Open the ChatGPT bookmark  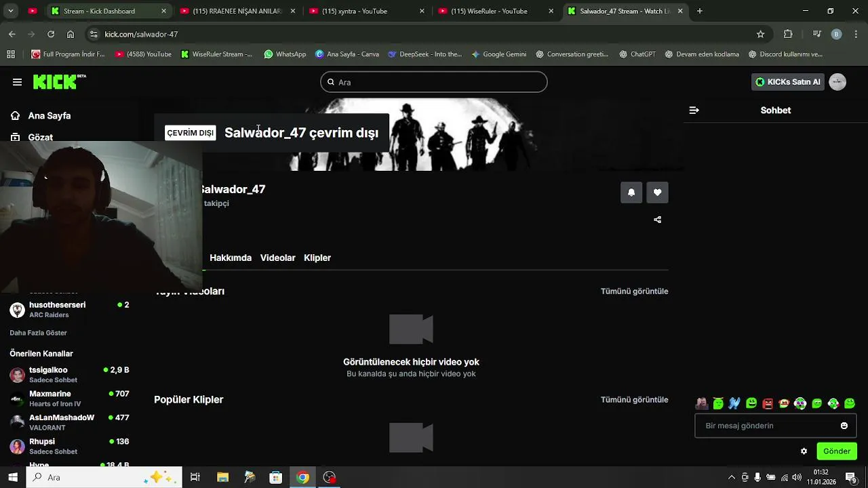pos(637,54)
